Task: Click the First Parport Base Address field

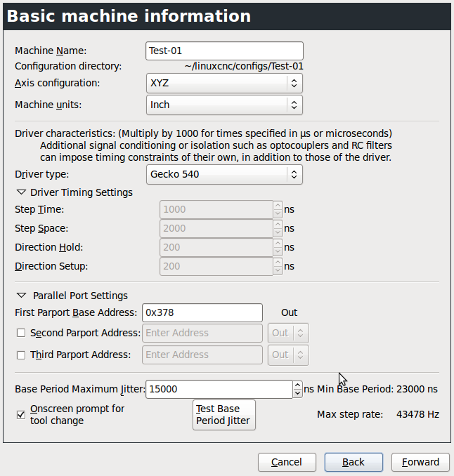Action: [202, 312]
